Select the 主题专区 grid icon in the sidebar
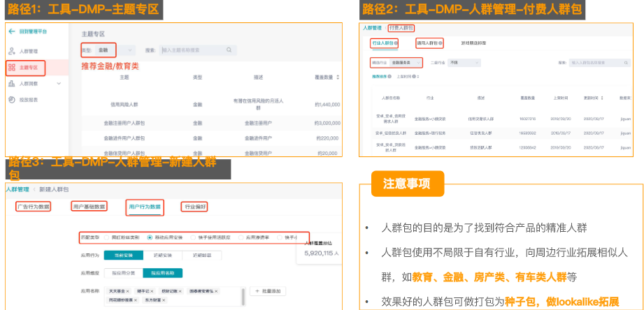This screenshot has width=644, height=310. point(12,67)
